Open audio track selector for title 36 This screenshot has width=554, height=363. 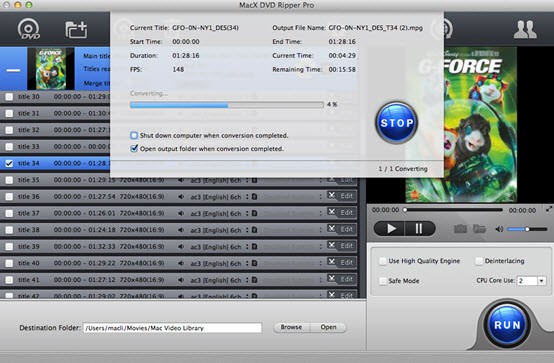pos(247,197)
